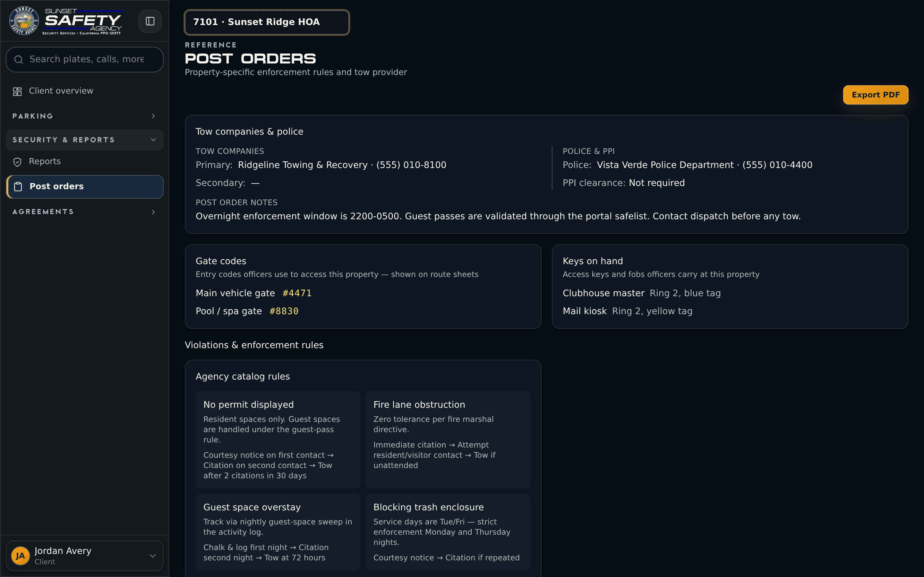Click the search magnifier icon
Viewport: 924px width, 577px height.
18,60
